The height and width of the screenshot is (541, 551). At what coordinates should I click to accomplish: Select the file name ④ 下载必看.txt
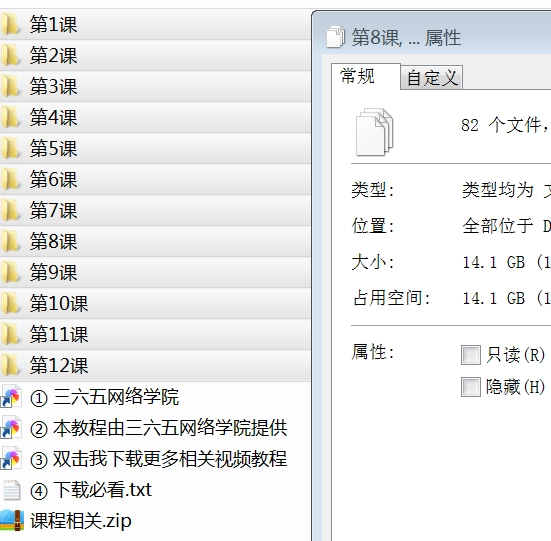point(91,490)
